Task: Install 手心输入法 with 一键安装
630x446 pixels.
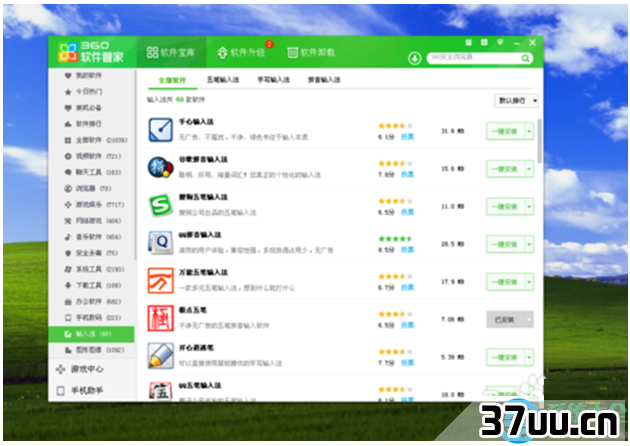Action: tap(505, 131)
